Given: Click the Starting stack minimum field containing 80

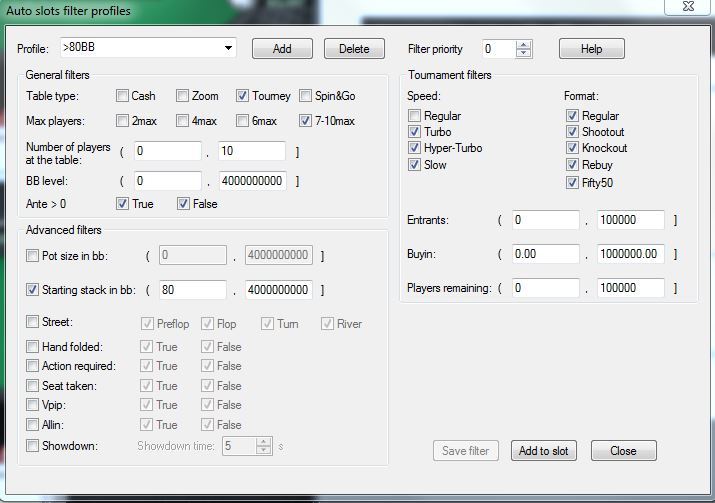Looking at the screenshot, I should [x=192, y=290].
